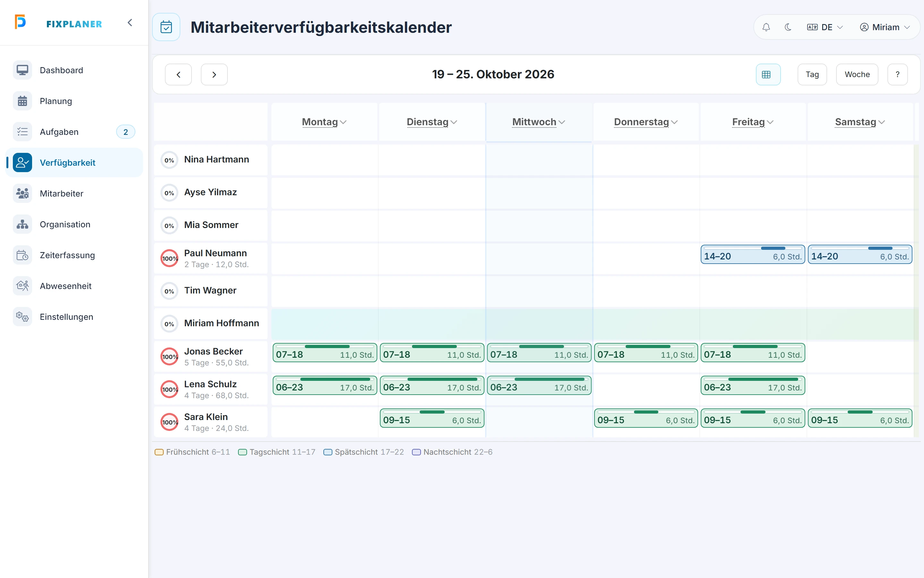Open Paul Neumann's Freitag 14–20 shift
The image size is (924, 578).
[x=753, y=255]
